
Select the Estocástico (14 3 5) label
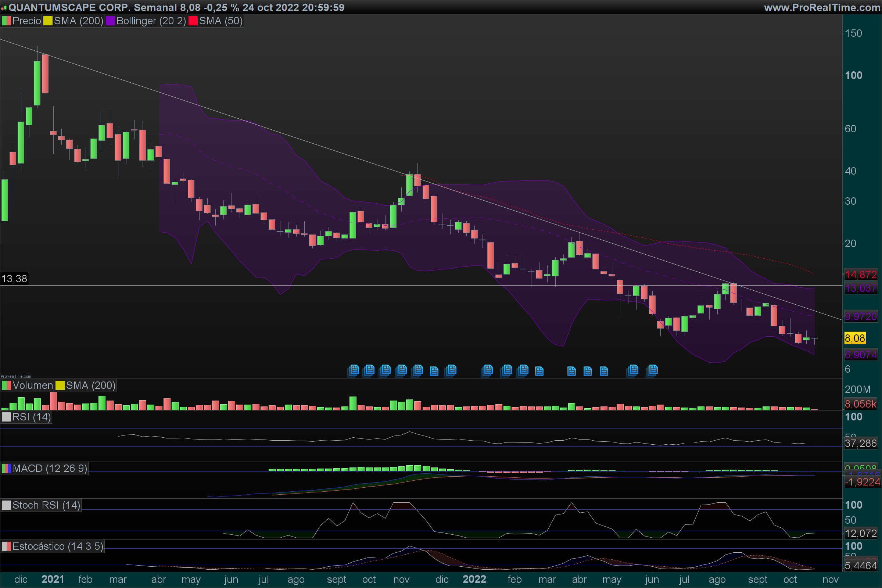point(57,546)
